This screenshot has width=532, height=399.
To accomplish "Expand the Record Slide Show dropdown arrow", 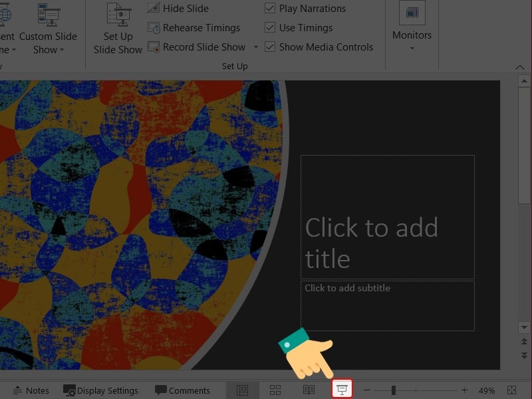I will coord(255,47).
